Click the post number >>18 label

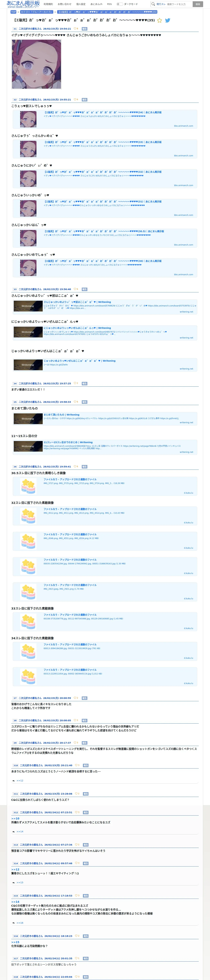point(16,977)
